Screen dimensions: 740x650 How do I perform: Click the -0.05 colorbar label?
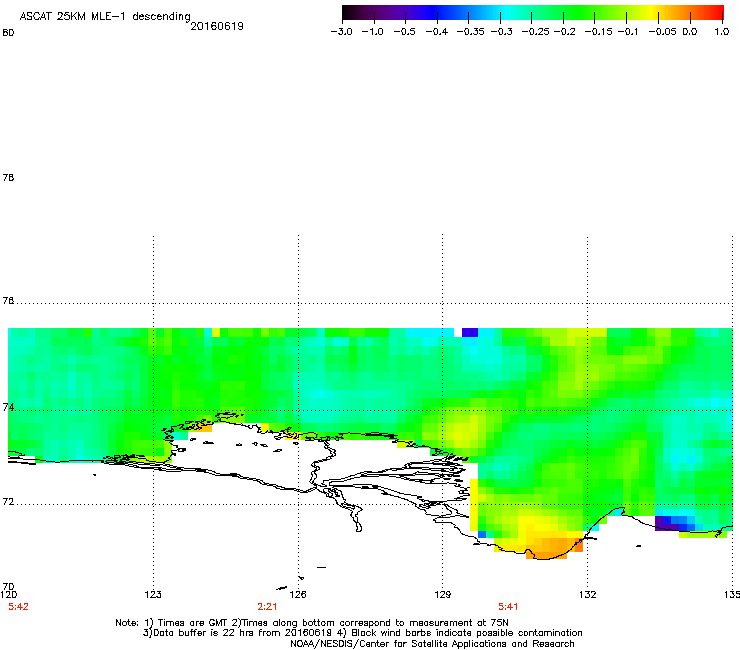(x=662, y=32)
